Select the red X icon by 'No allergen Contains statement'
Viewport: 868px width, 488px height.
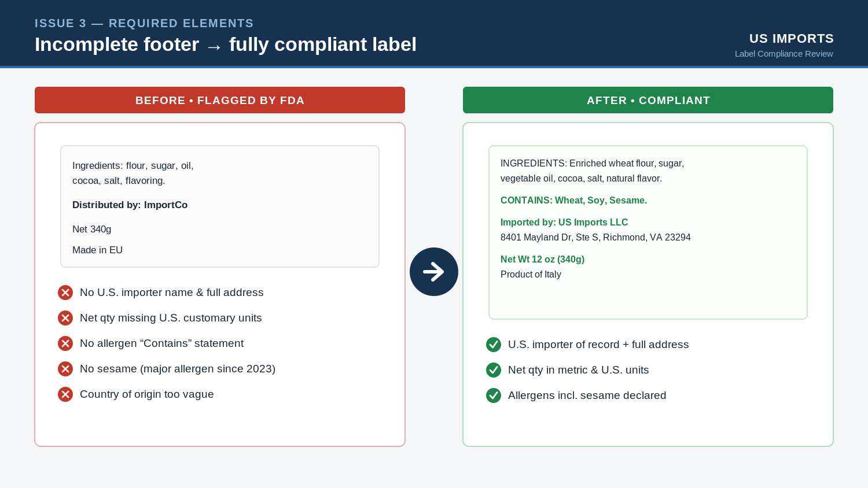point(65,343)
